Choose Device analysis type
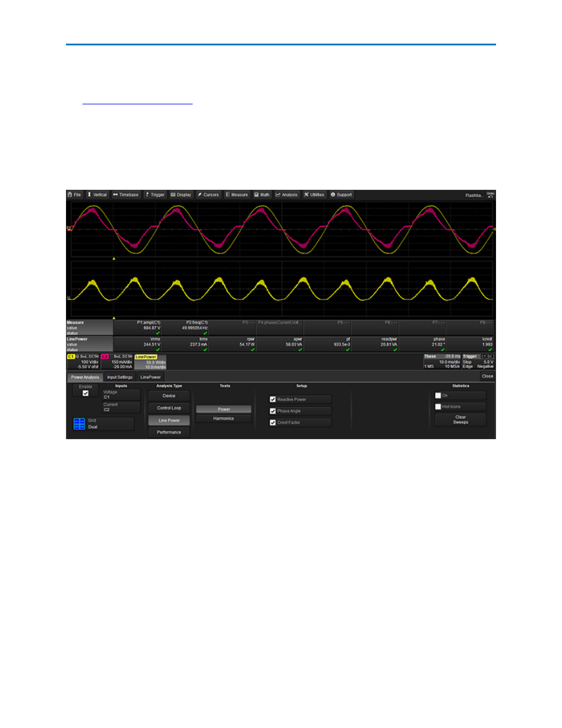Screen dimensions: 562x728 point(169,396)
